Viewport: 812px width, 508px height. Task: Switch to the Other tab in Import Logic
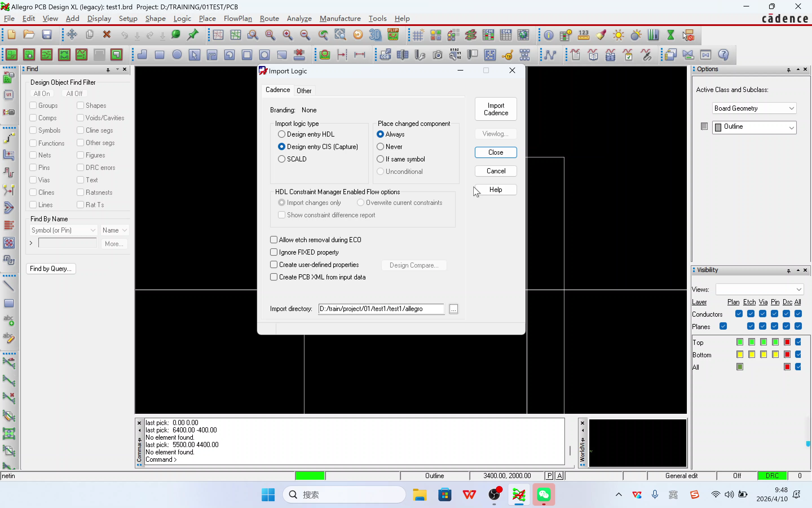[304, 90]
